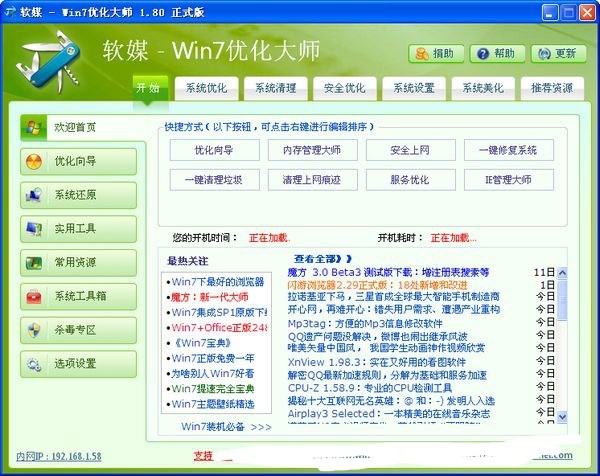Click the refresh icon on 更新 button
Image resolution: width=600 pixels, height=476 pixels.
[544, 54]
